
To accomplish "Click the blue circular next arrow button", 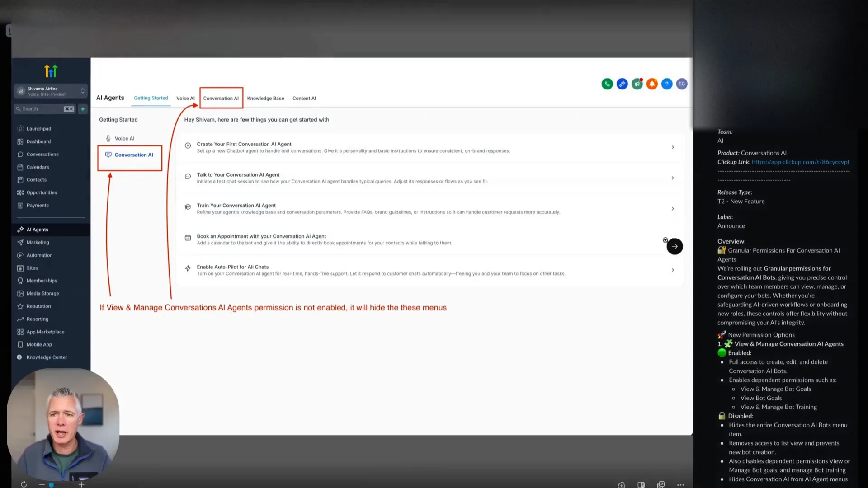I will [x=675, y=246].
